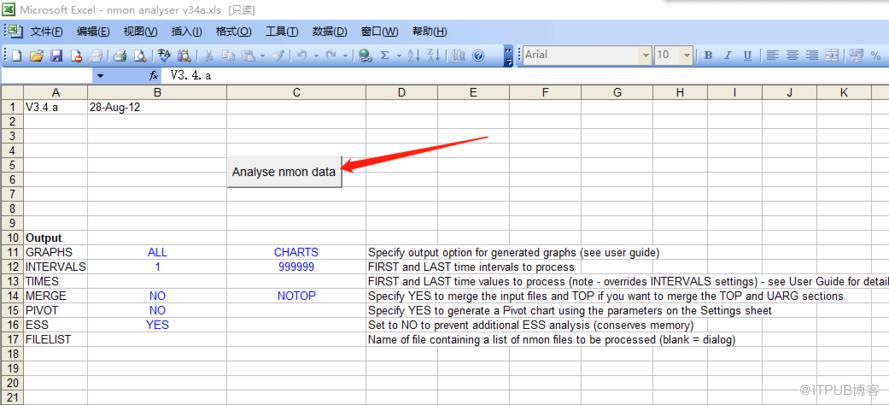
Task: Center cell text
Action: (792, 56)
